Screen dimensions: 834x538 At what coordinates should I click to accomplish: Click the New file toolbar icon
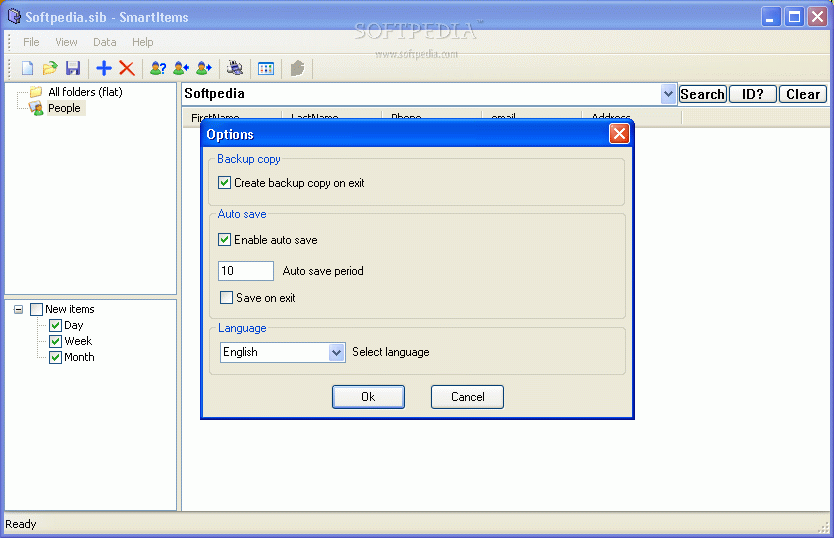[x=27, y=68]
